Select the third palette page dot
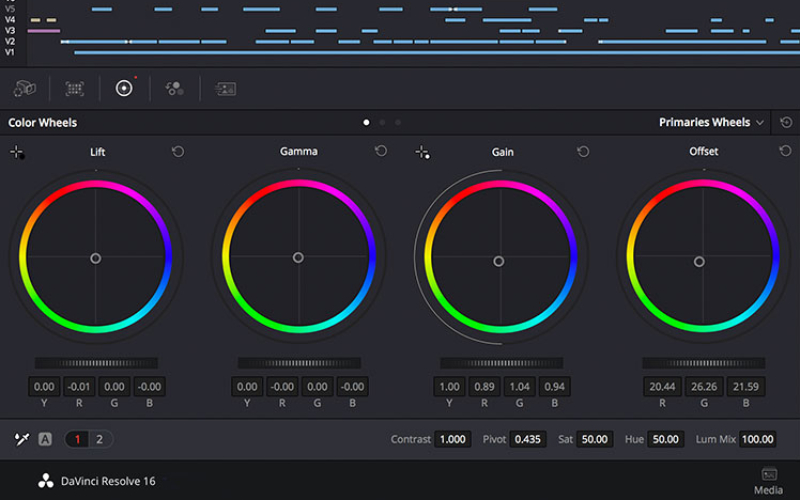 (x=398, y=122)
